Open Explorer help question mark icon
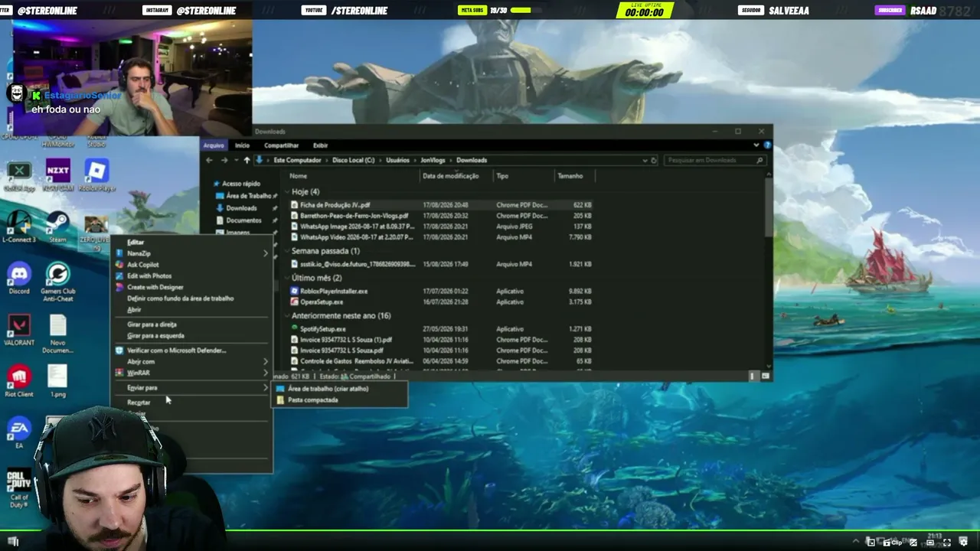Viewport: 980px width, 551px height. (767, 145)
